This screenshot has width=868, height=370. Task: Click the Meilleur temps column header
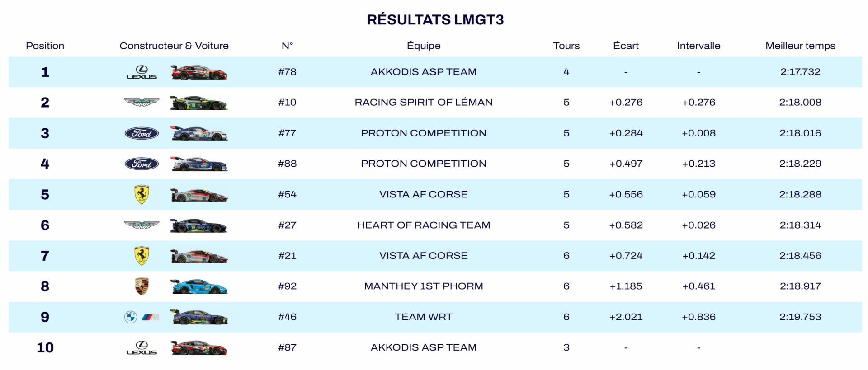pyautogui.click(x=800, y=46)
